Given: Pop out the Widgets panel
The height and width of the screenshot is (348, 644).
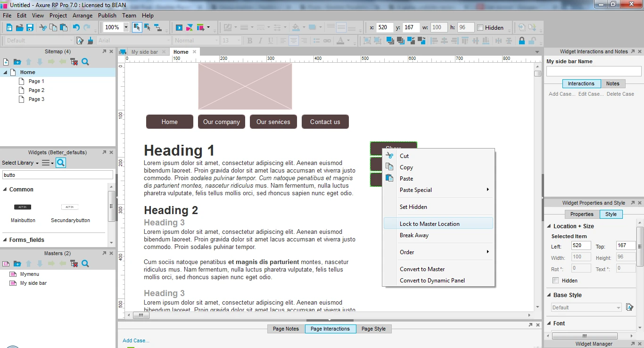Looking at the screenshot, I should coord(104,152).
